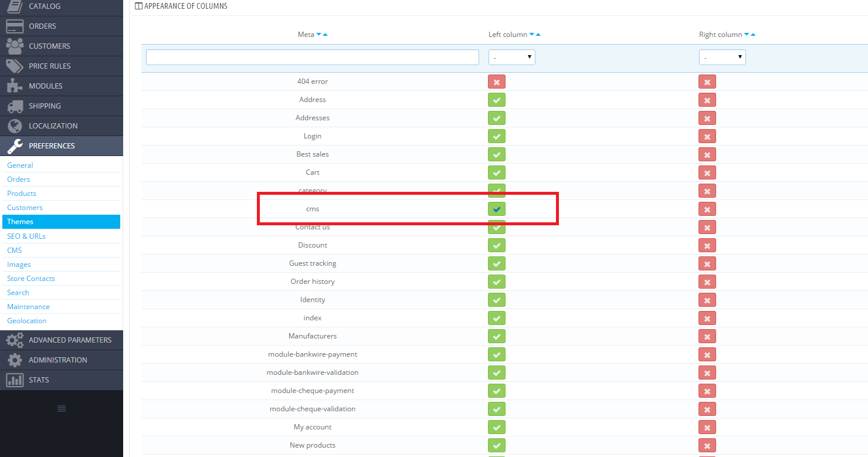
Task: Open Modules via its puzzle icon
Action: point(16,86)
